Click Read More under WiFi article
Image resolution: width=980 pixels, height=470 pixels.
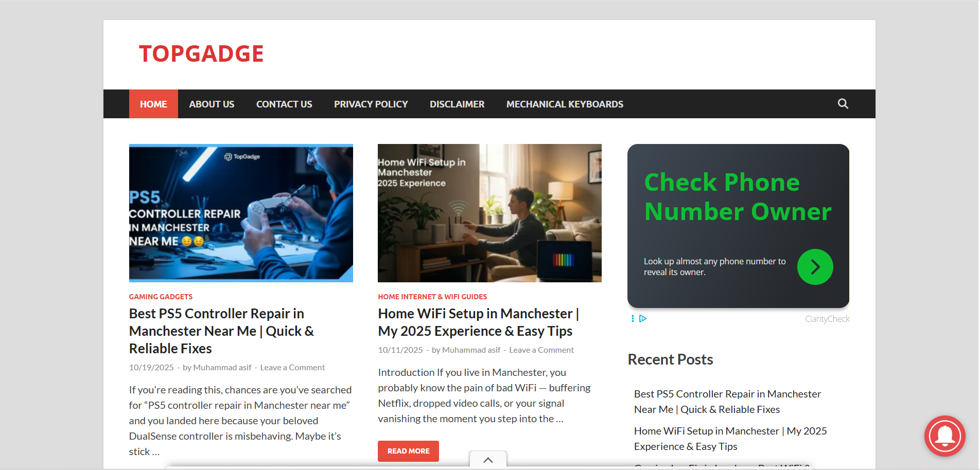[x=408, y=451]
